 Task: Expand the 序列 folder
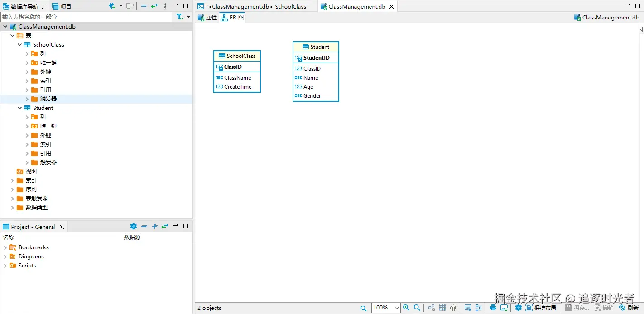tap(12, 189)
